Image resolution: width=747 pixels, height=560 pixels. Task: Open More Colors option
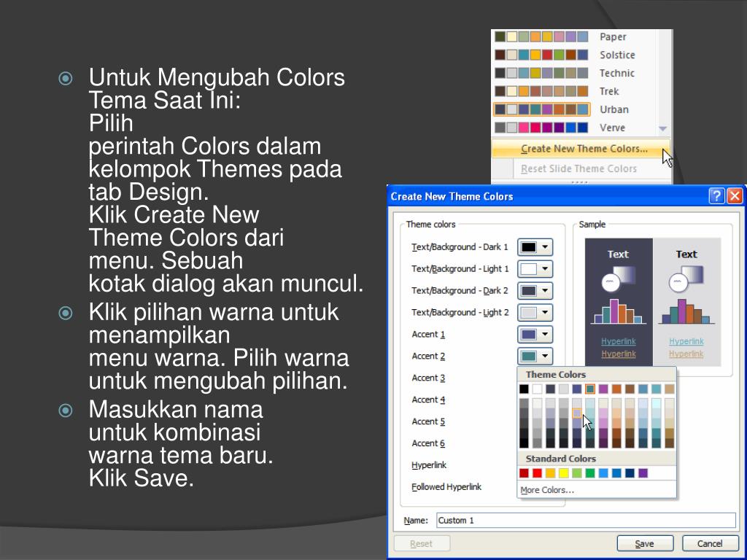pos(547,490)
